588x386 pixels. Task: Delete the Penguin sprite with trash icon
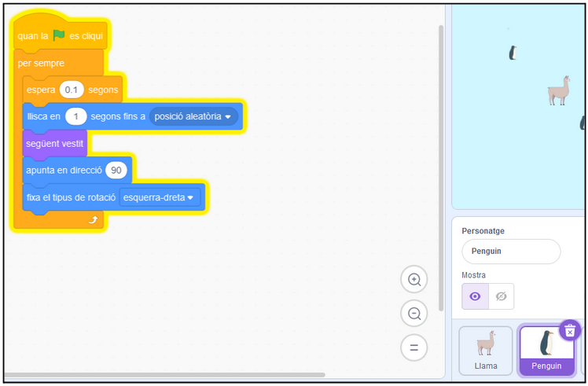click(x=571, y=330)
